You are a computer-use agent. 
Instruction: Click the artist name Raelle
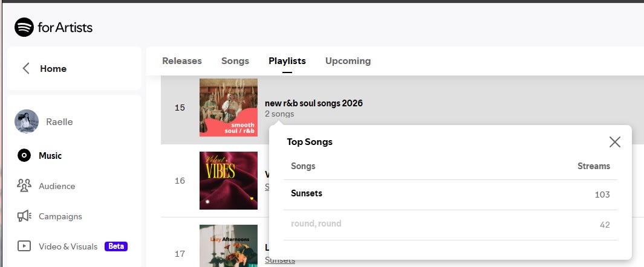click(59, 122)
